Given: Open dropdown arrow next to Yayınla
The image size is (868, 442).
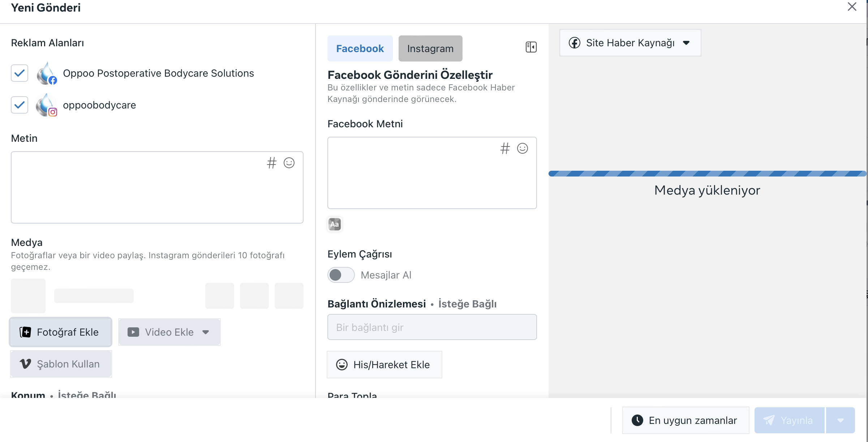Looking at the screenshot, I should [840, 420].
